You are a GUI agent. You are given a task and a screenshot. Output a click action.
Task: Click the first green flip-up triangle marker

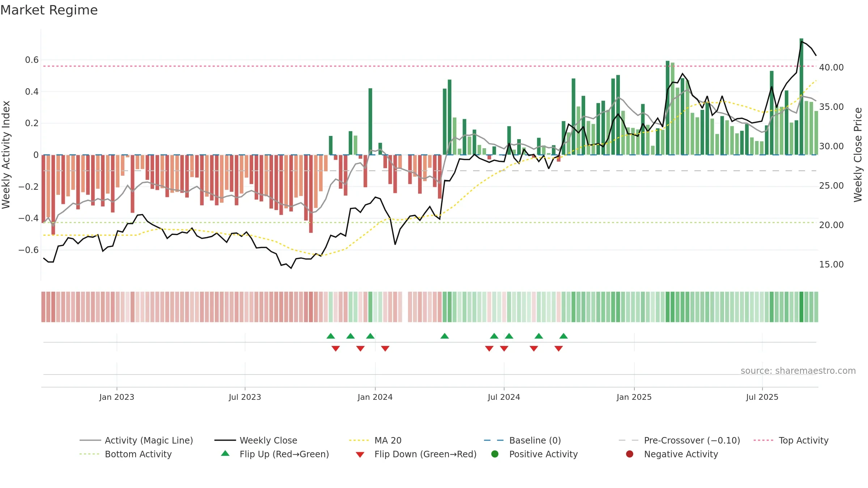331,336
